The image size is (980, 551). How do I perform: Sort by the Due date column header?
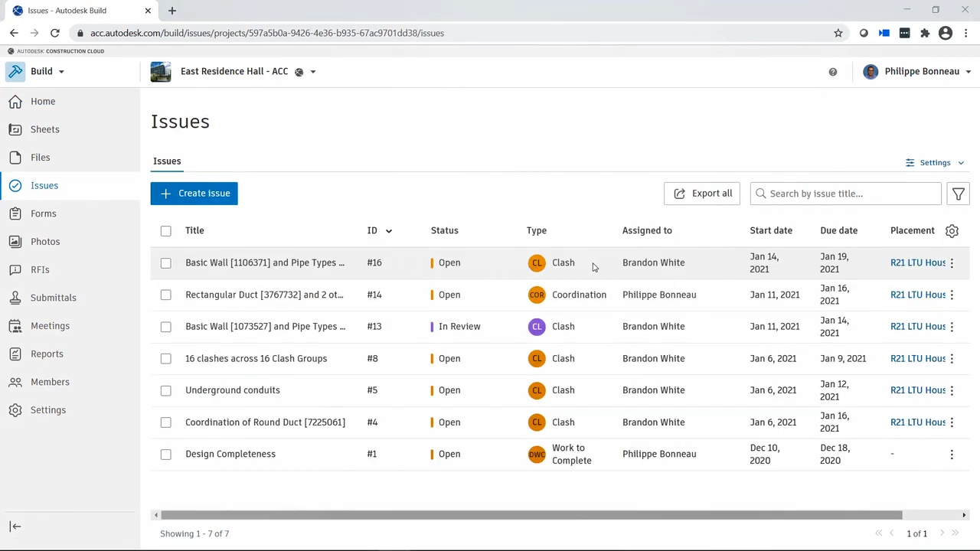[839, 230]
